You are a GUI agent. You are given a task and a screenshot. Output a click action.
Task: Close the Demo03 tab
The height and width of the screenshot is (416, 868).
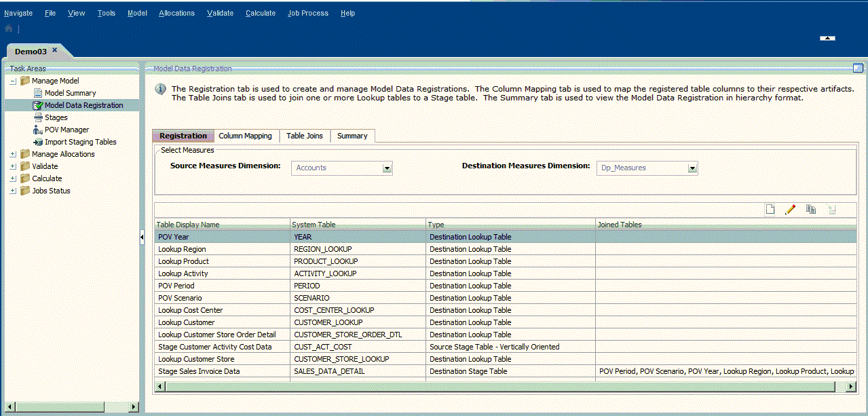click(55, 50)
